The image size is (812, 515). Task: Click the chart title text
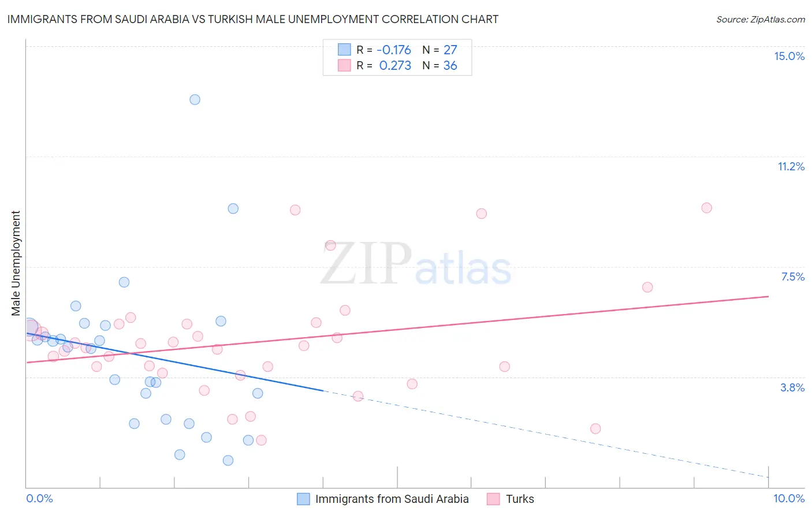(x=253, y=19)
